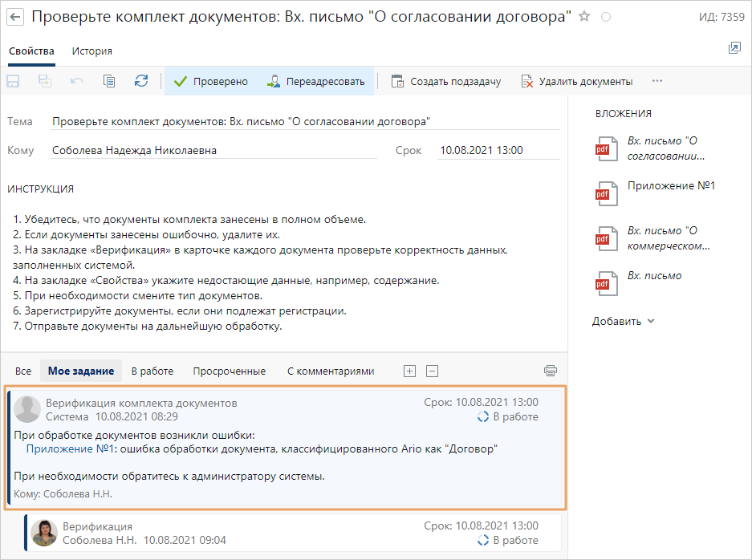Click the "Проверено" button

point(210,80)
